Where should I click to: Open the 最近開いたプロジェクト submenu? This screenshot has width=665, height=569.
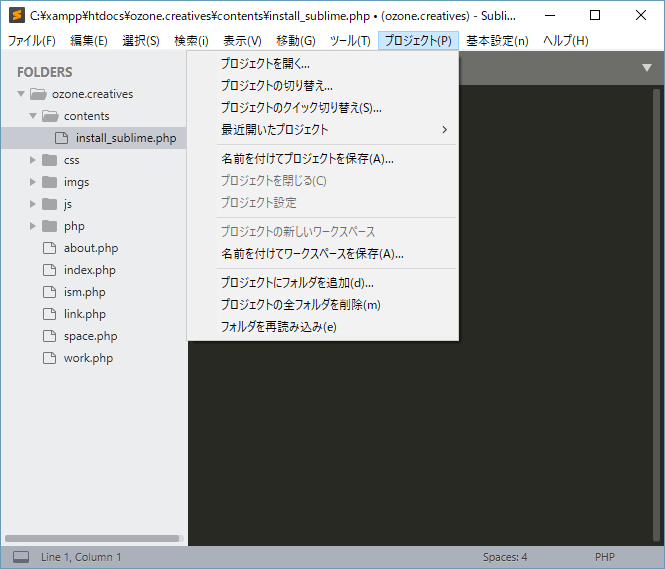tap(323, 130)
